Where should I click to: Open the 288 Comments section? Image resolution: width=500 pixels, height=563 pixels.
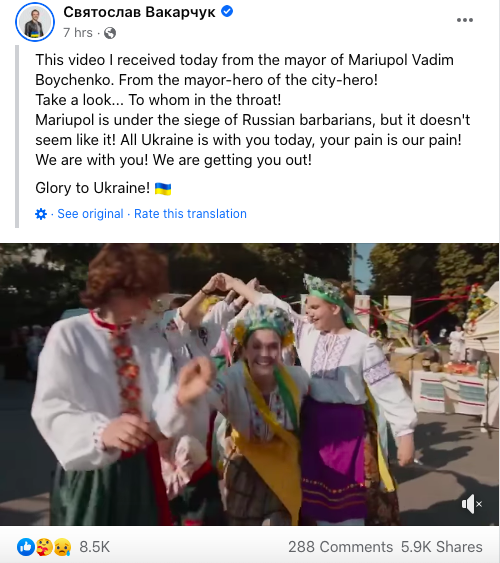[340, 547]
